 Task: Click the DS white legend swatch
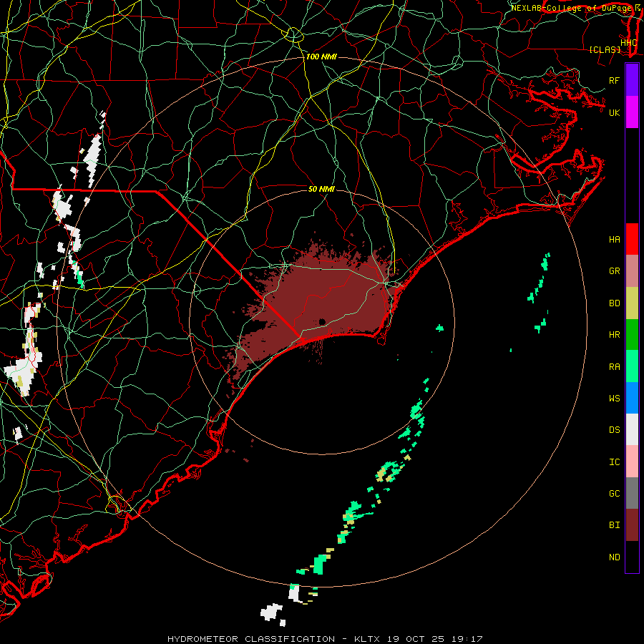pyautogui.click(x=632, y=429)
